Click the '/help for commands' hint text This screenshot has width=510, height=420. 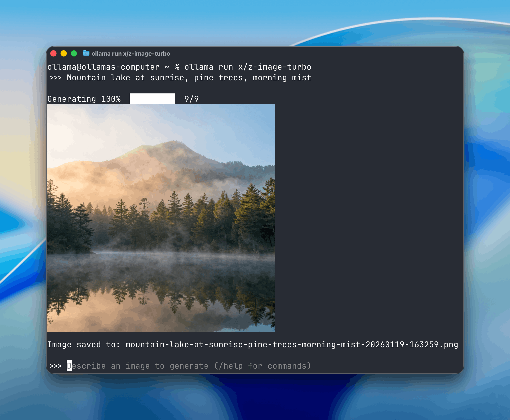tap(262, 366)
